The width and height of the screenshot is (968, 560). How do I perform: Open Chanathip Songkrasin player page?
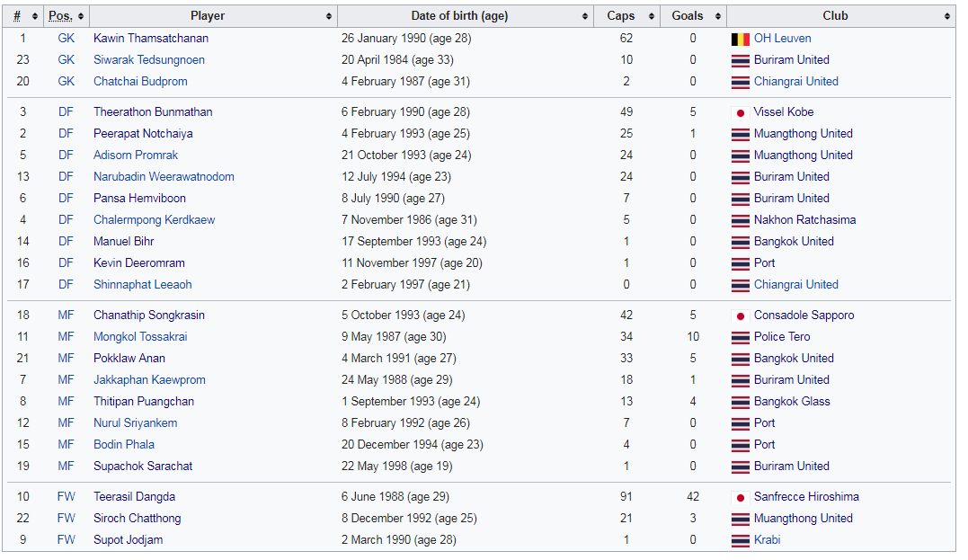click(x=149, y=315)
